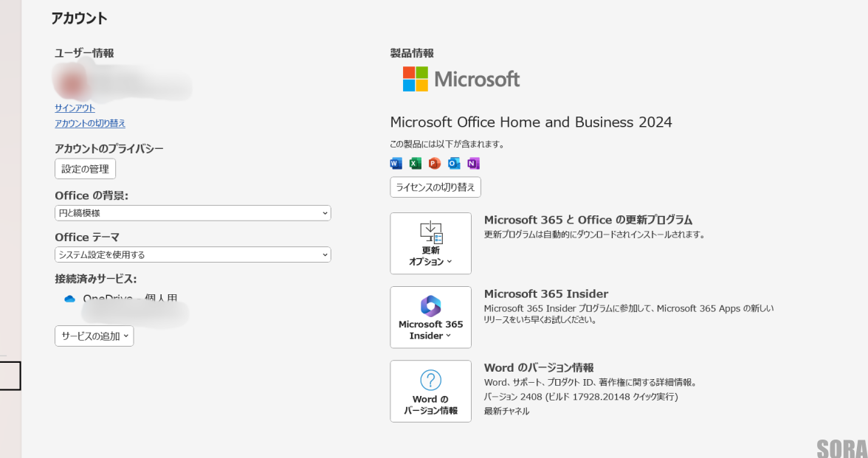
Task: Click the Outlook icon among included apps
Action: [453, 163]
